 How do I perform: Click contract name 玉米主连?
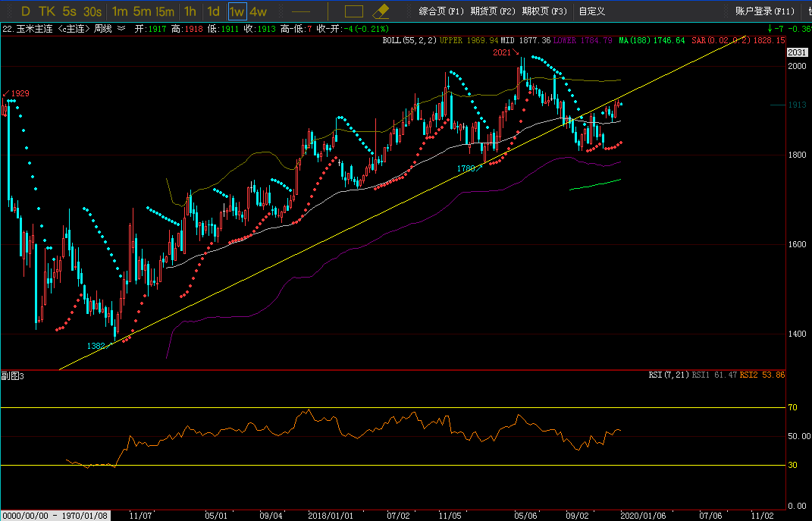35,29
